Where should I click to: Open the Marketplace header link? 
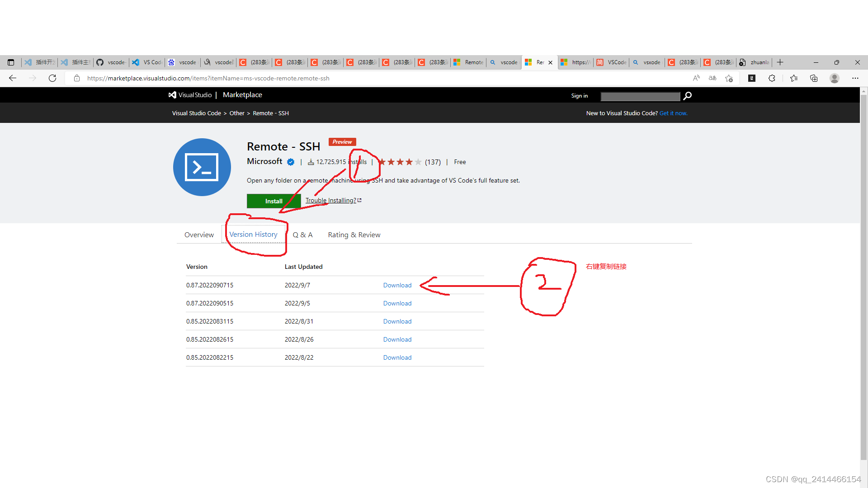tap(242, 95)
